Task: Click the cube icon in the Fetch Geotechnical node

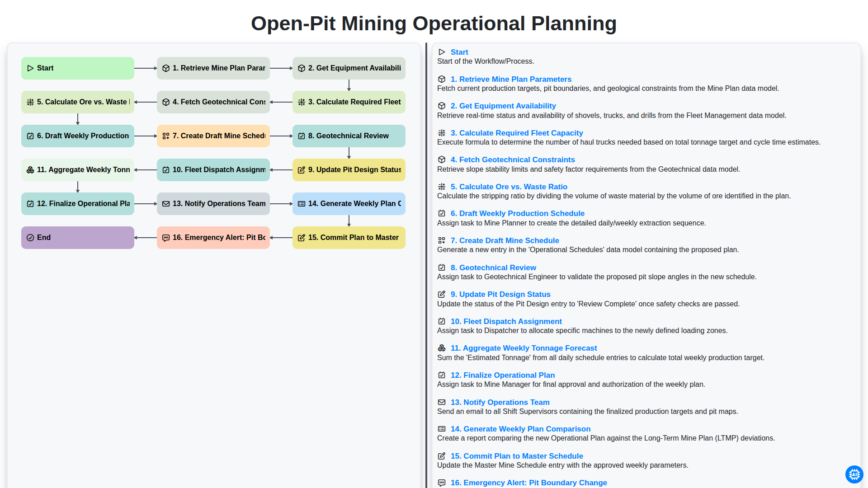Action: (166, 102)
